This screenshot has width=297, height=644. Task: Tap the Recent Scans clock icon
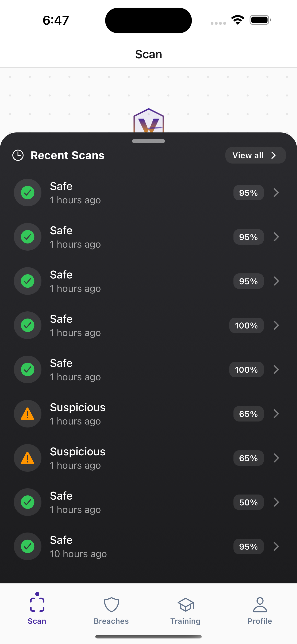[18, 155]
